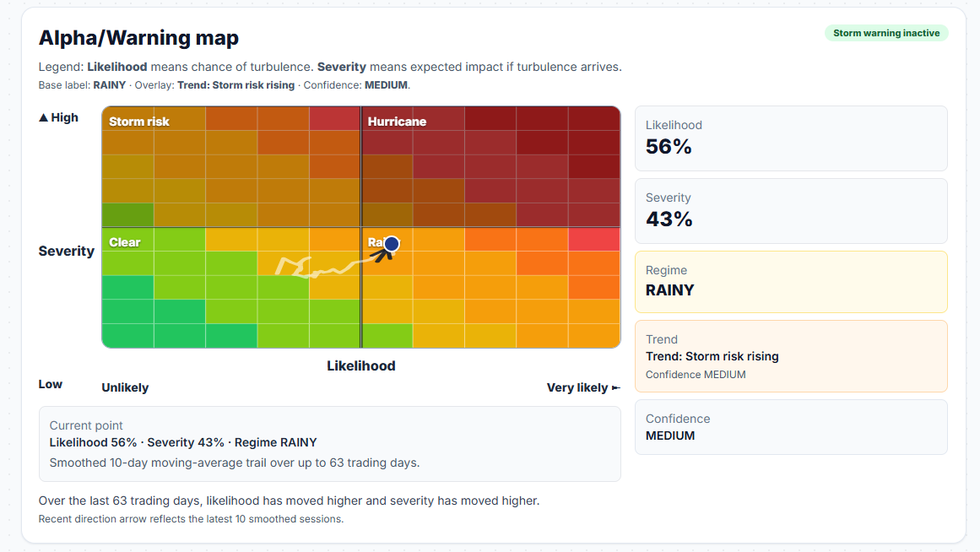Screen dimensions: 980x552
Task: Click the Rainy quadrant label
Action: 376,242
